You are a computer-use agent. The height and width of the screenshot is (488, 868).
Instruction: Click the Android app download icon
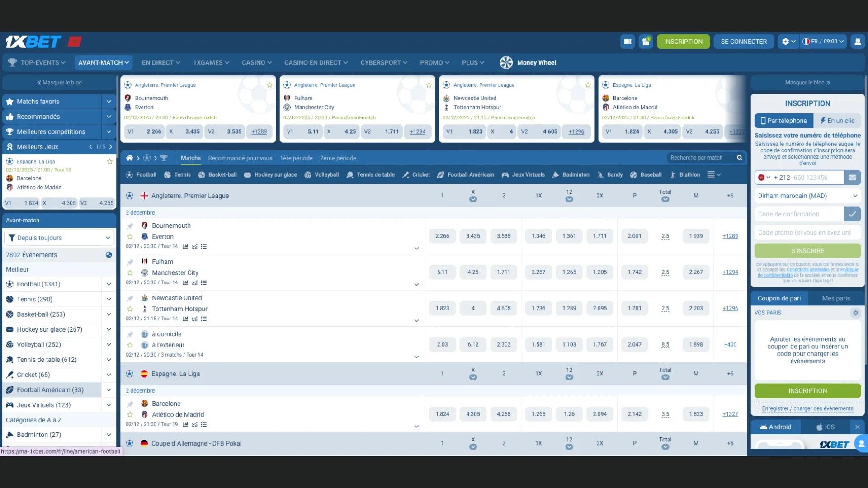[x=763, y=427]
